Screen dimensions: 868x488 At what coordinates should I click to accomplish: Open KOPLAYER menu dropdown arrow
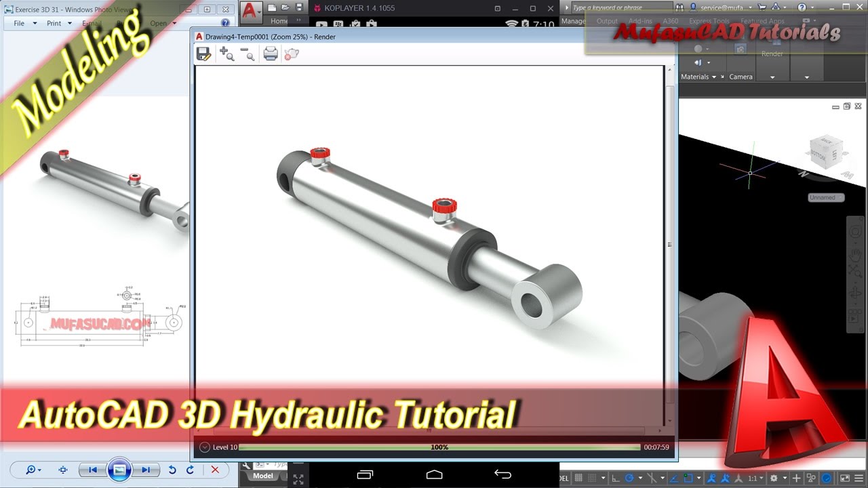coord(498,8)
